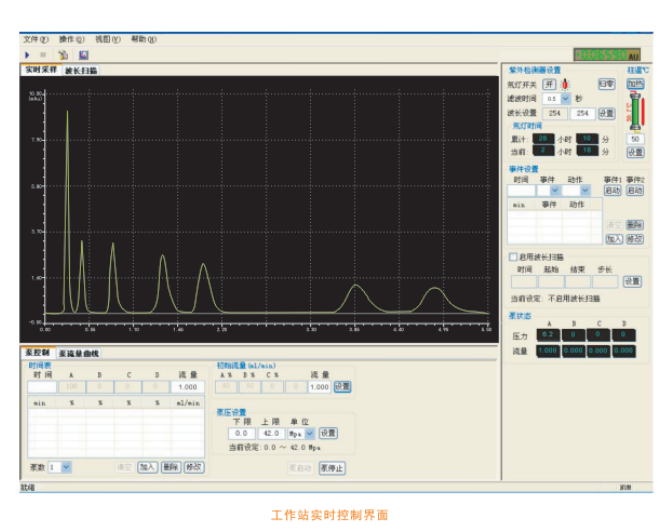
Task: Click the blue play/start acquisition icon
Action: [x=27, y=55]
